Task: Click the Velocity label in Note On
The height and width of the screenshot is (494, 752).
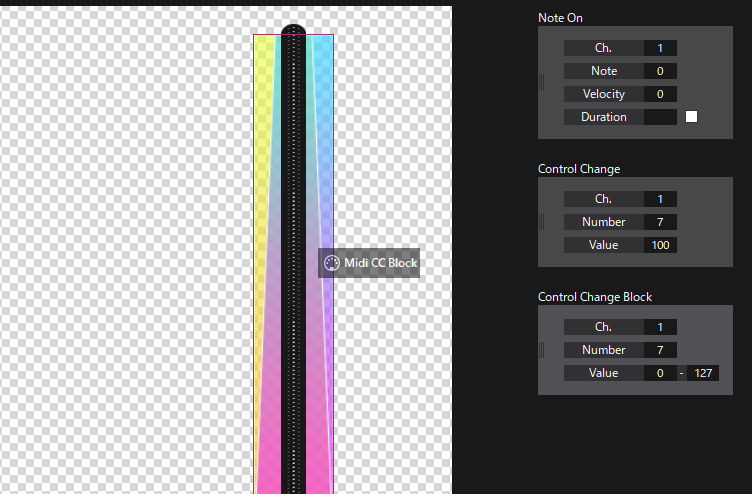Action: coord(603,94)
